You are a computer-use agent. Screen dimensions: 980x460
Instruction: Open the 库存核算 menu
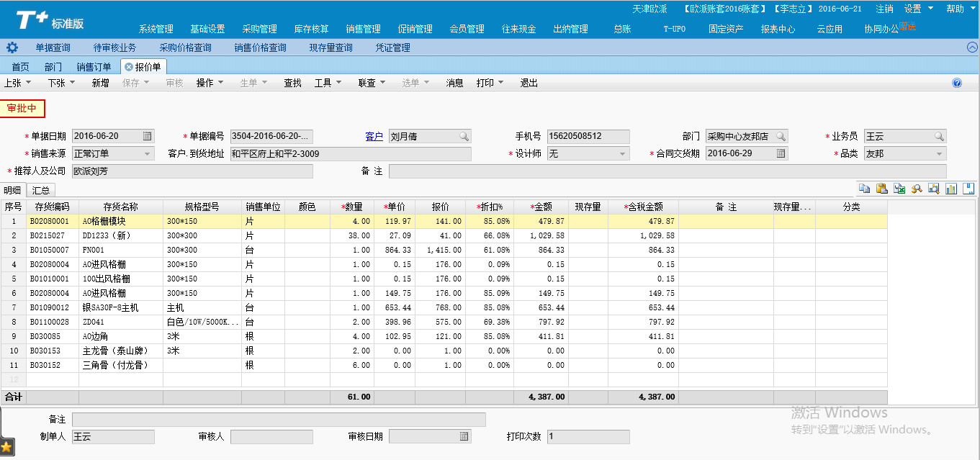312,29
